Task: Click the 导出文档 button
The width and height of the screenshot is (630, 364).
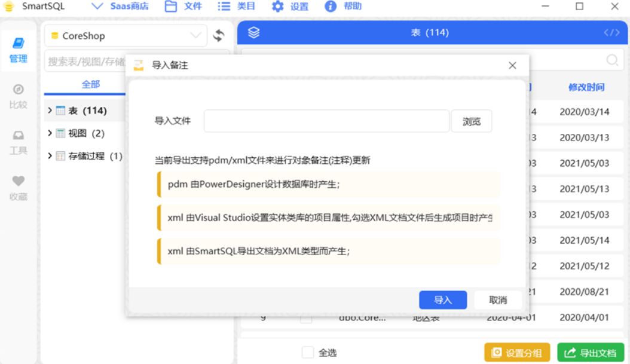Action: pos(591,353)
